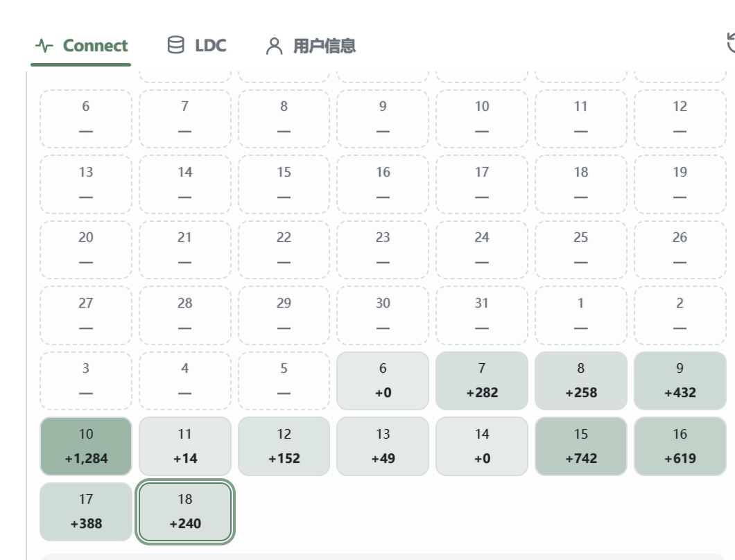The width and height of the screenshot is (735, 560).
Task: Click empty day 31 cell
Action: click(482, 315)
